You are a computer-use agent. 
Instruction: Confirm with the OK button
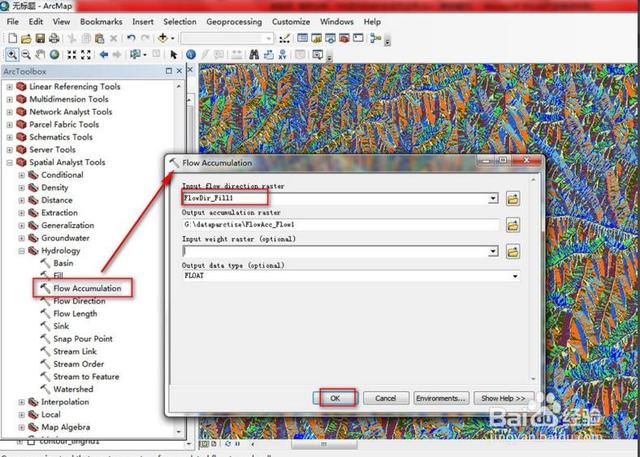tap(335, 398)
